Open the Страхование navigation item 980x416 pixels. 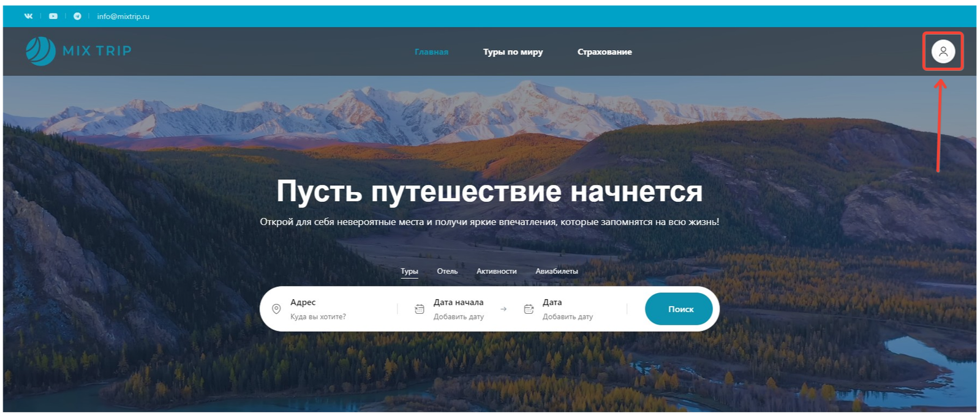[x=605, y=52]
